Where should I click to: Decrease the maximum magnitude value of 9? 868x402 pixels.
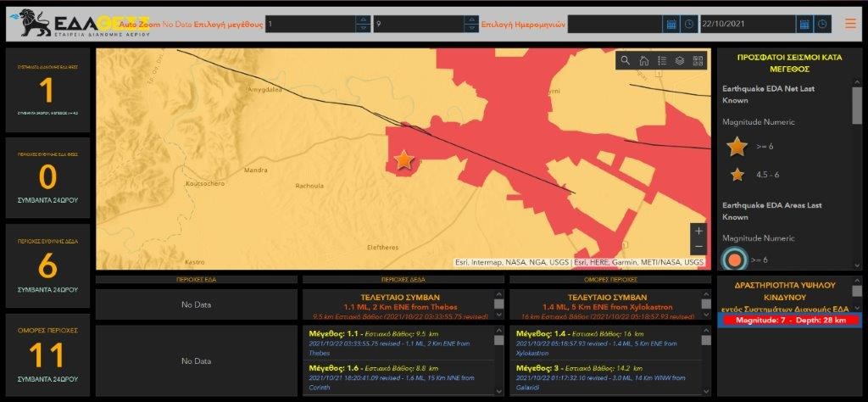pyautogui.click(x=470, y=28)
